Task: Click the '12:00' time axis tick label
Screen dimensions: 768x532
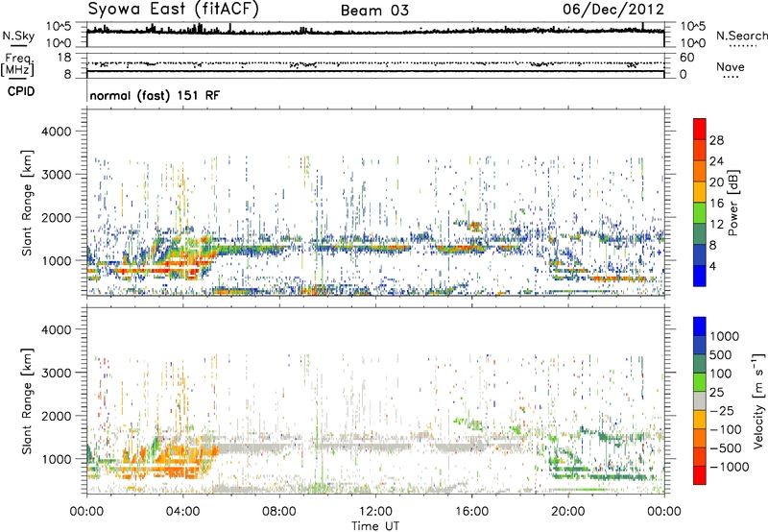Action: pyautogui.click(x=375, y=512)
